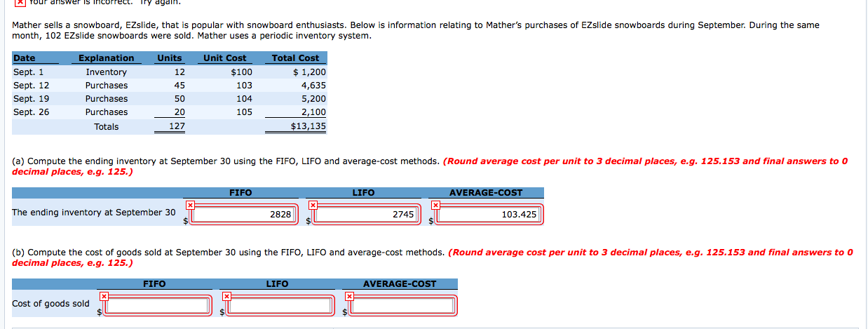This screenshot has height=329, width=868.
Task: Click the FIFO ending inventory input field
Action: click(x=244, y=215)
